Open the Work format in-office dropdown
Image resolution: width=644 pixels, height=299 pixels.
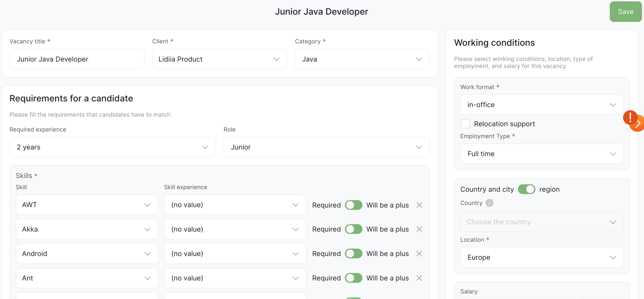coord(542,105)
